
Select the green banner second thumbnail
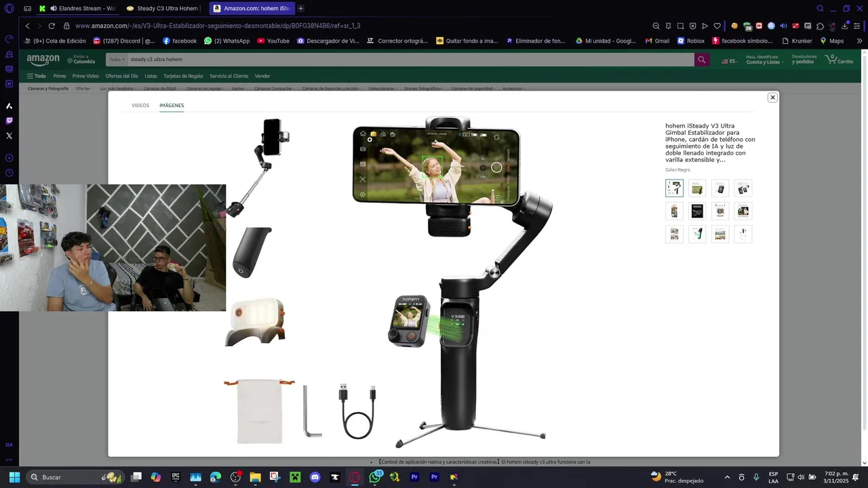click(x=697, y=188)
